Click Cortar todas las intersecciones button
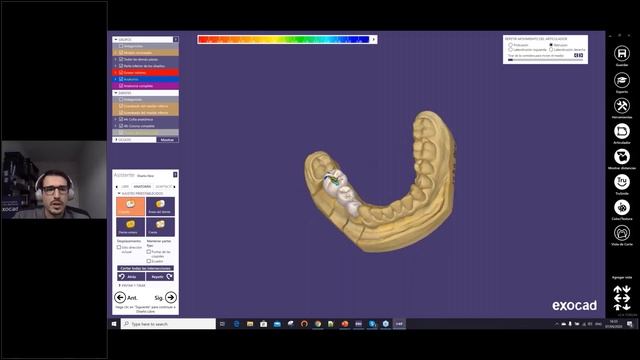Viewport: 640px width, 360px height. pos(145,268)
